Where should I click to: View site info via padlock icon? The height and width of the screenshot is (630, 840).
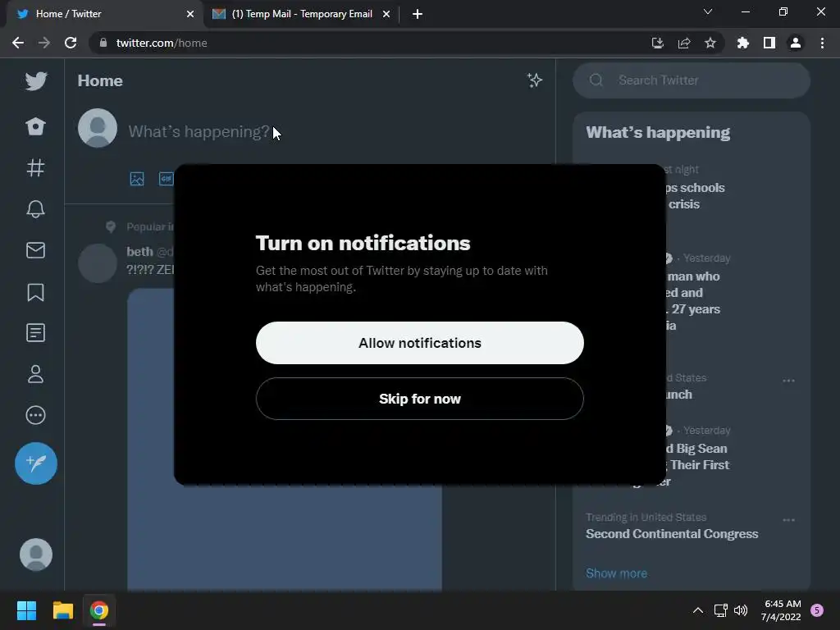click(103, 43)
